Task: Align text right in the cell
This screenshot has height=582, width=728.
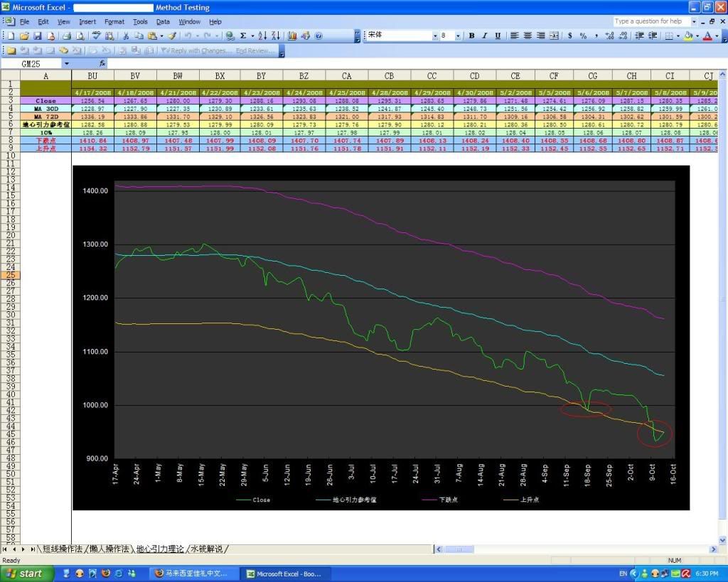Action: coord(540,36)
